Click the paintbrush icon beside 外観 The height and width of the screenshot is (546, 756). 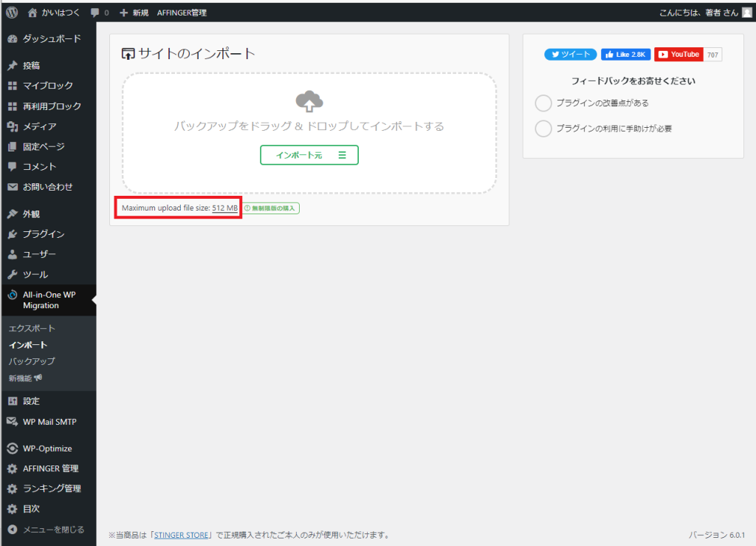13,214
